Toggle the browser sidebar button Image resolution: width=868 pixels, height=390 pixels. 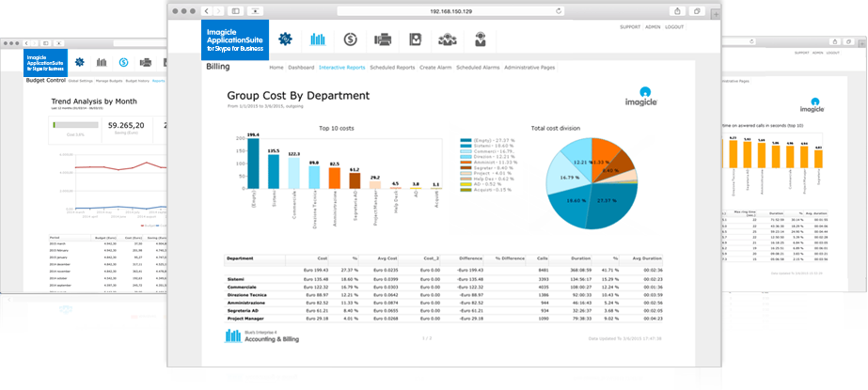(x=235, y=10)
